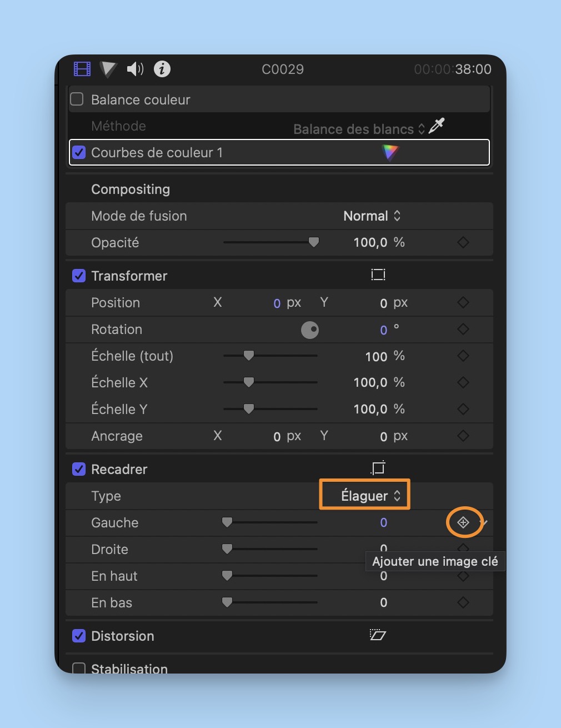Uncheck the Recadrer checkbox
The image size is (561, 728).
tap(79, 469)
